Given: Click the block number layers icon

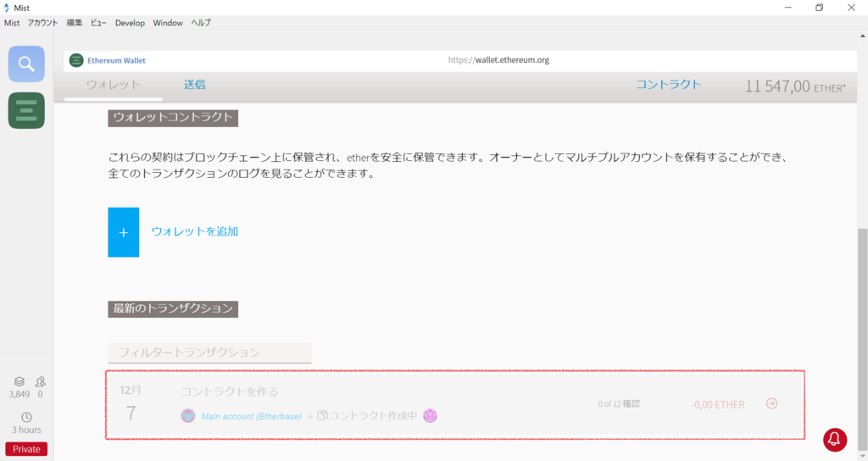Looking at the screenshot, I should click(x=19, y=382).
